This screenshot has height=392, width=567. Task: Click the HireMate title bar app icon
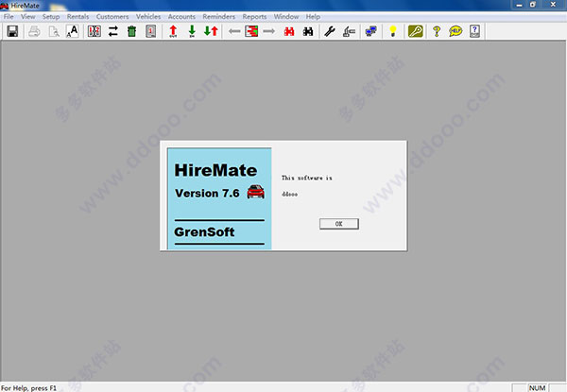click(5, 6)
